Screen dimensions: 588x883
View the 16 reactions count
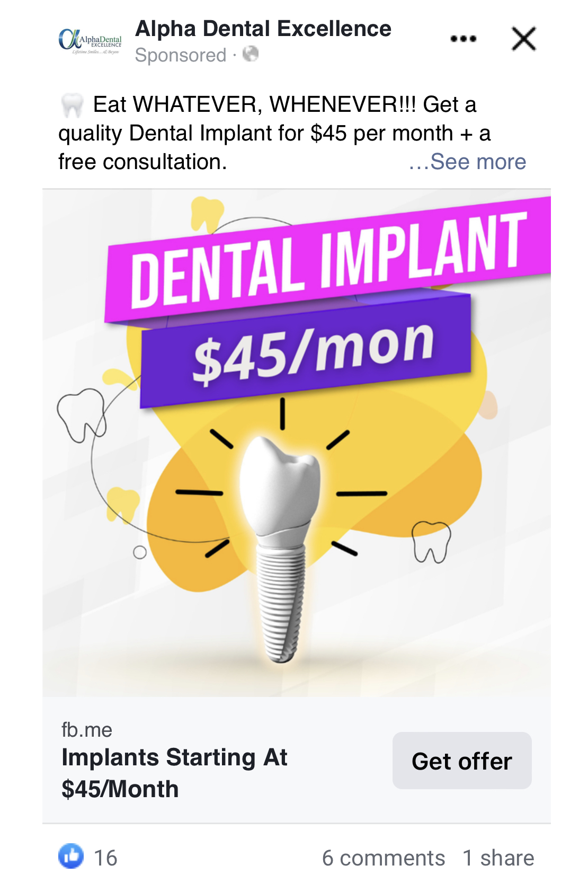105,858
